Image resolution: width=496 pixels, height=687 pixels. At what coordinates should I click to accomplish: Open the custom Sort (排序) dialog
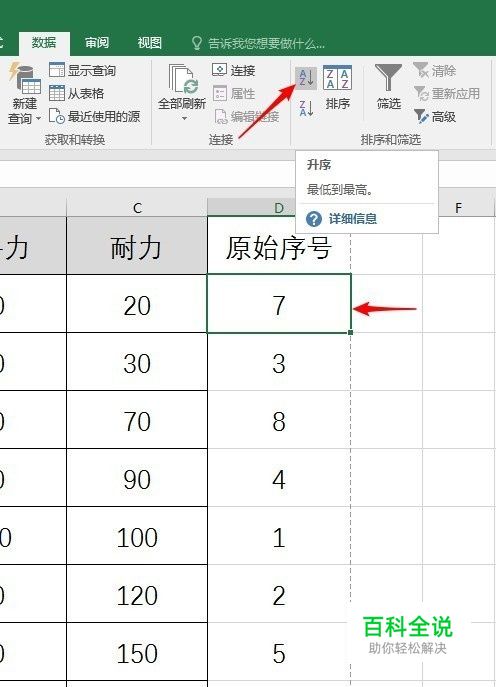pyautogui.click(x=337, y=87)
